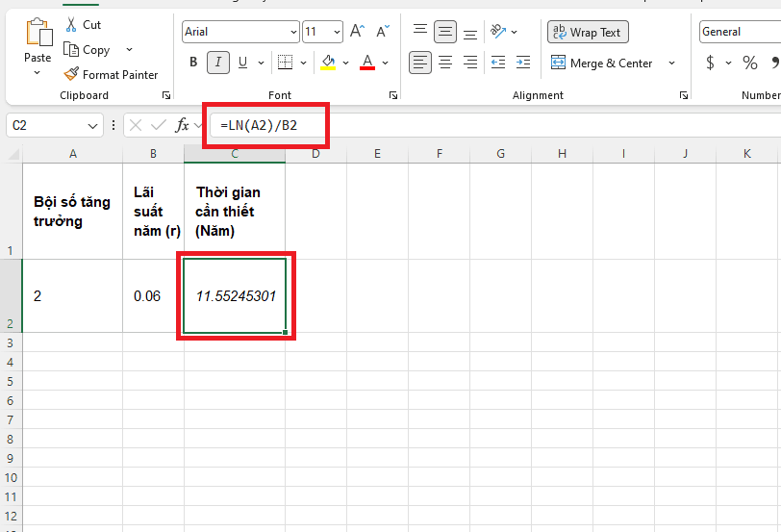Viewport: 781px width, 532px height.
Task: Open the font size 11 dropdown
Action: (337, 32)
